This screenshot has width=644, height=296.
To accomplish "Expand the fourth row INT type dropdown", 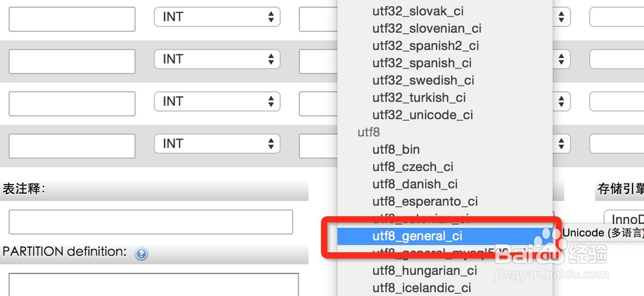I will (217, 143).
